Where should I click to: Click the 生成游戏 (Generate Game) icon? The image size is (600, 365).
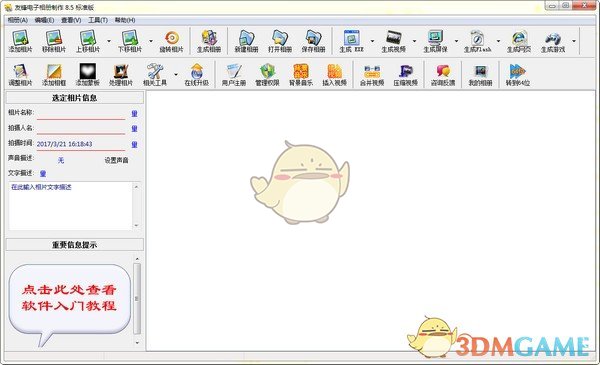coord(553,41)
